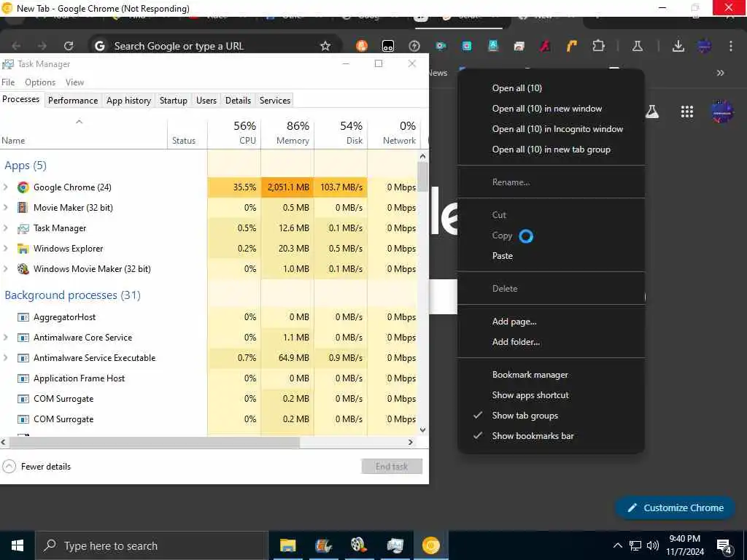Switch to the App history tab
This screenshot has height=560, width=747.
[x=128, y=101]
